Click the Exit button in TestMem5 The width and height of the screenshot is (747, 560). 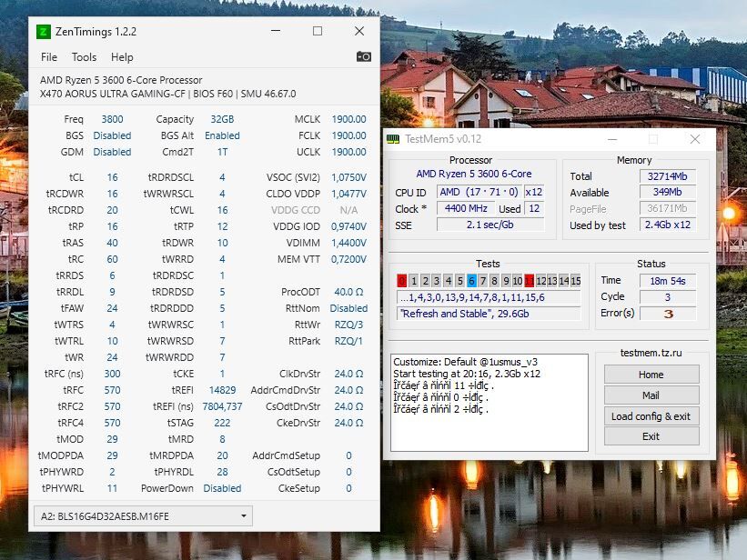tap(651, 436)
